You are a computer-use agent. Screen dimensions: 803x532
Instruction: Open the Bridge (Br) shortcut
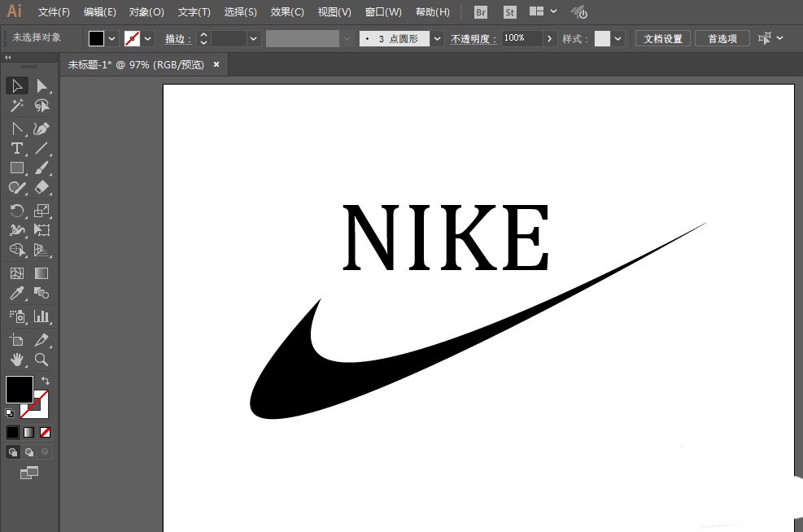(x=480, y=12)
